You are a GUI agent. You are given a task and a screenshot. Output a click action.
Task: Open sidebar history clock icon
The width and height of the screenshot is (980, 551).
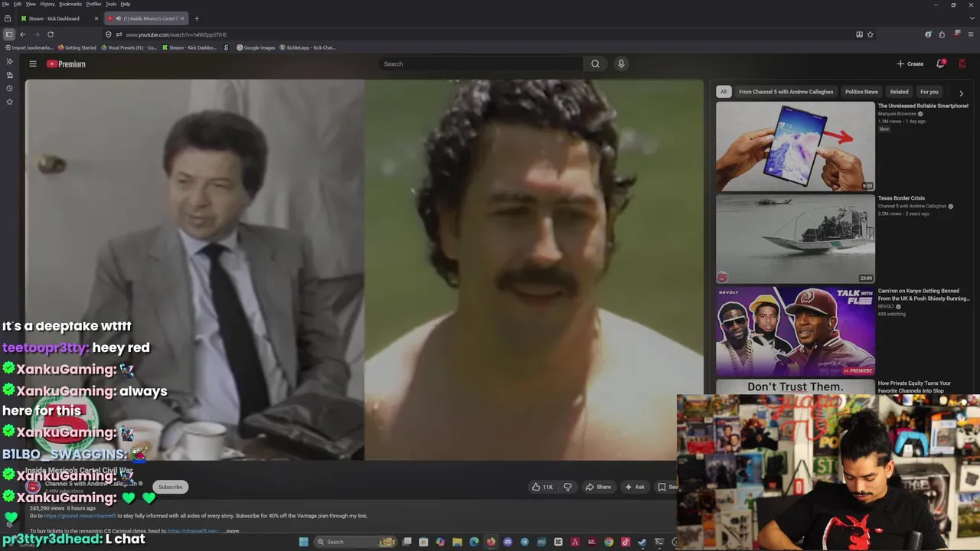click(x=9, y=89)
